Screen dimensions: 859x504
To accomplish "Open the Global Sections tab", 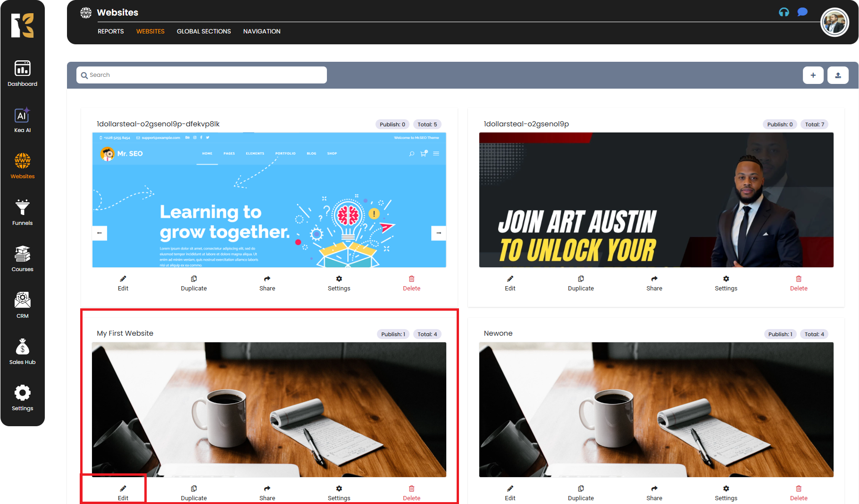I will pyautogui.click(x=204, y=32).
